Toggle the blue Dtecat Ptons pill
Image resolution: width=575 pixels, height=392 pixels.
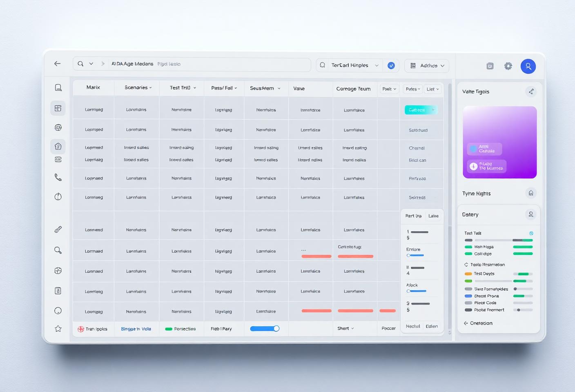(468, 296)
